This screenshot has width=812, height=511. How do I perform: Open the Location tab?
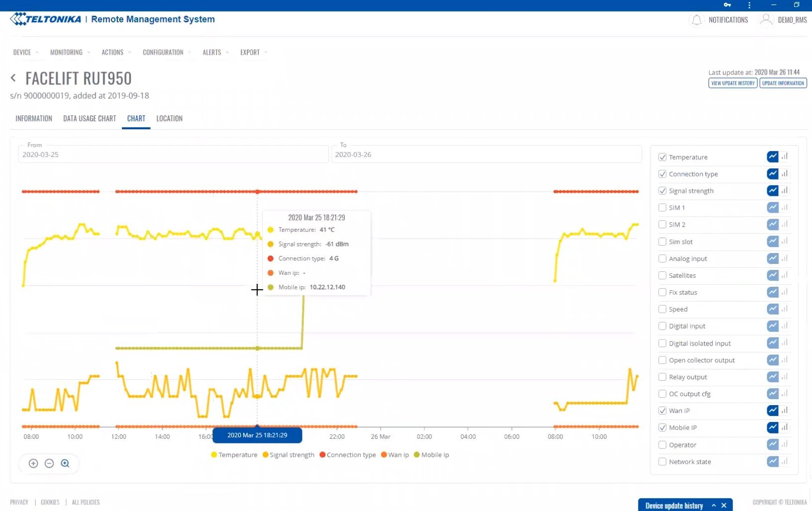tap(169, 118)
